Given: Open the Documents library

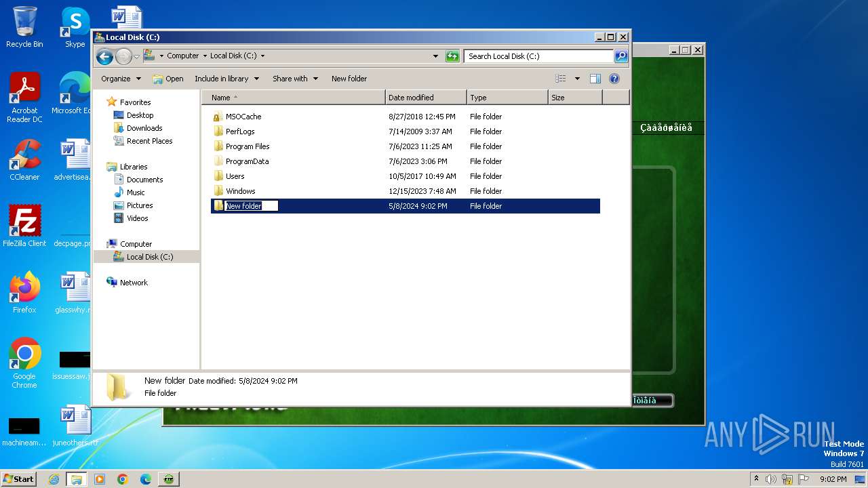Looking at the screenshot, I should click(x=144, y=180).
